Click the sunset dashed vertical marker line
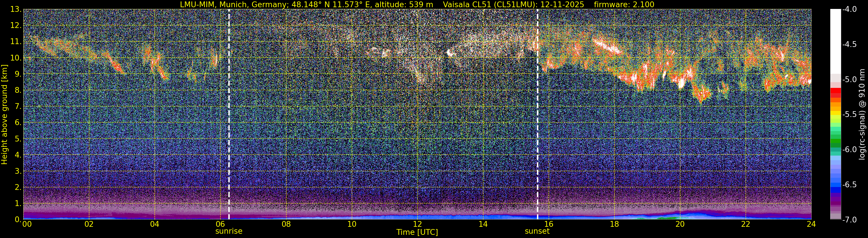This screenshot has width=868, height=238. 537,114
